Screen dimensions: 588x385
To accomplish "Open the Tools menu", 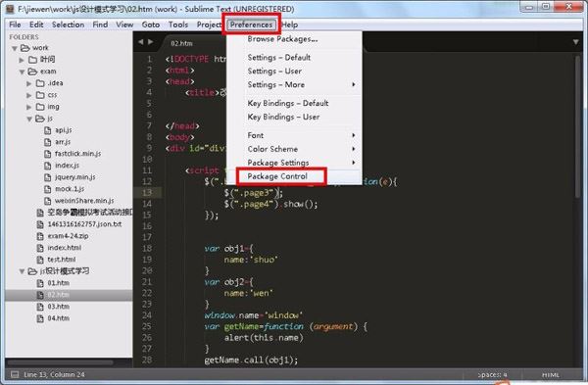I will click(178, 24).
